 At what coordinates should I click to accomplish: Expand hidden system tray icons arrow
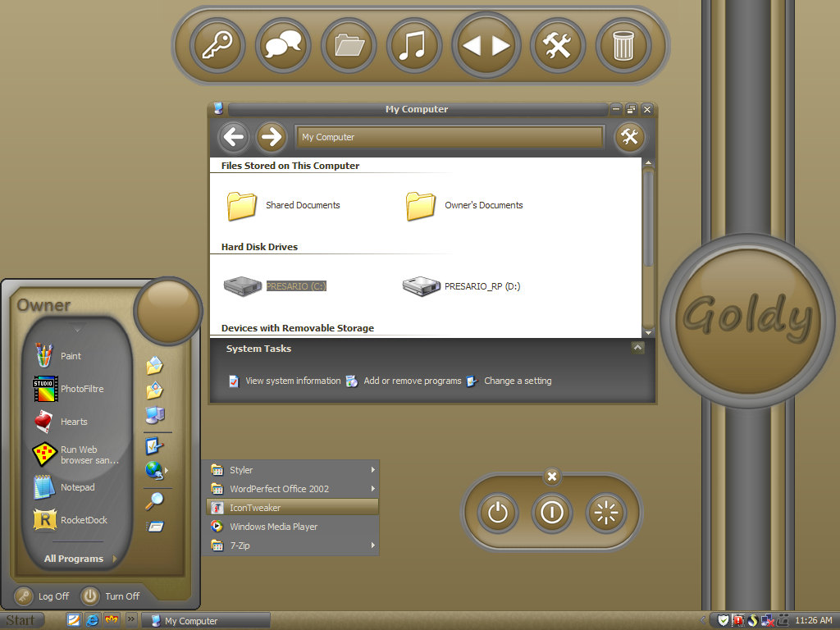(x=703, y=620)
